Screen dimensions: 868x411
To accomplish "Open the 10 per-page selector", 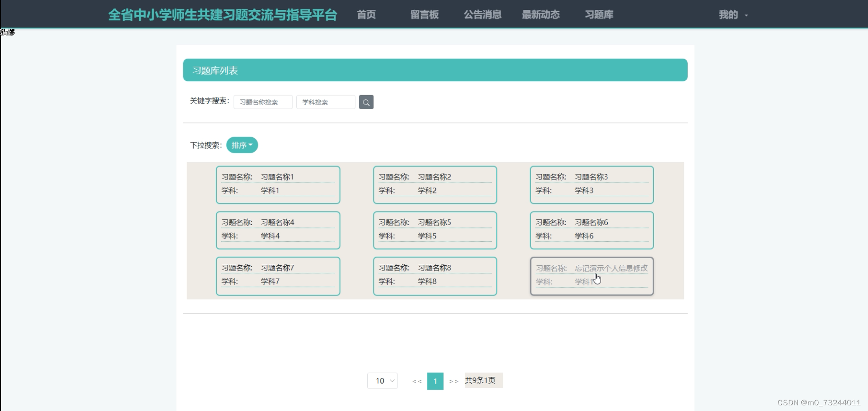I will [382, 381].
